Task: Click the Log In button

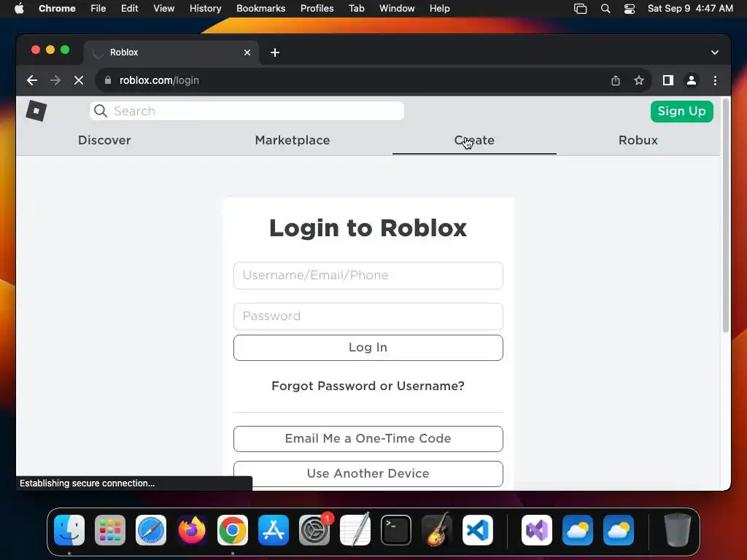Action: (x=368, y=348)
